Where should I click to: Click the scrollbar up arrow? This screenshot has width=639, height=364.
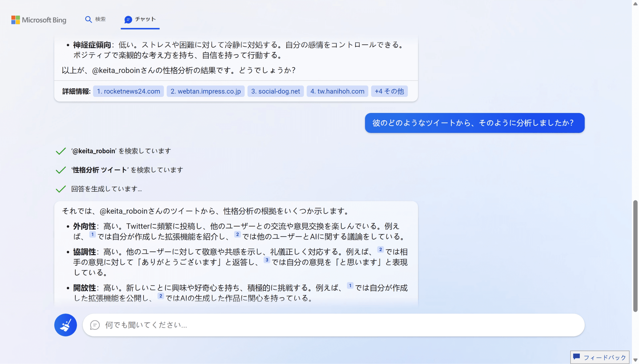pos(635,4)
